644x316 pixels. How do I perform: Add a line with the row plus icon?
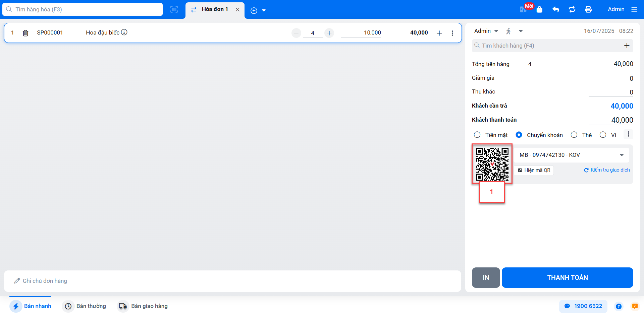click(x=439, y=33)
